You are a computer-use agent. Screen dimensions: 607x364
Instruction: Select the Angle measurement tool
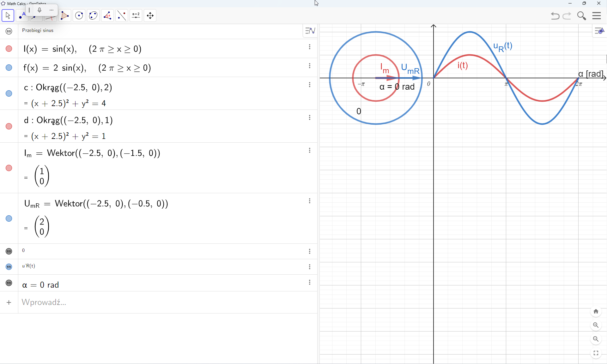click(107, 15)
